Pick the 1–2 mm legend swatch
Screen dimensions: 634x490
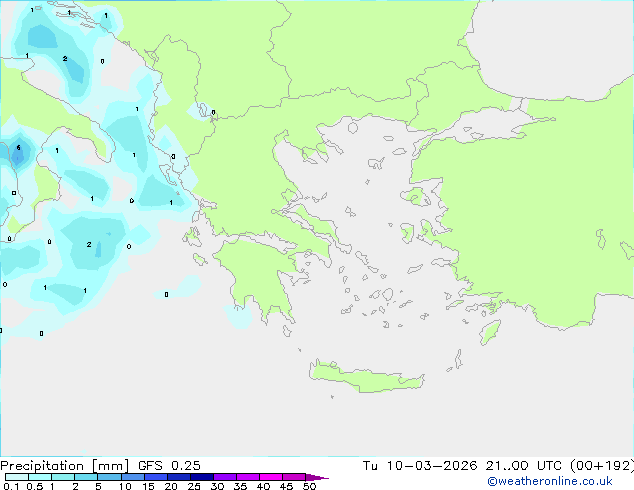(x=63, y=477)
